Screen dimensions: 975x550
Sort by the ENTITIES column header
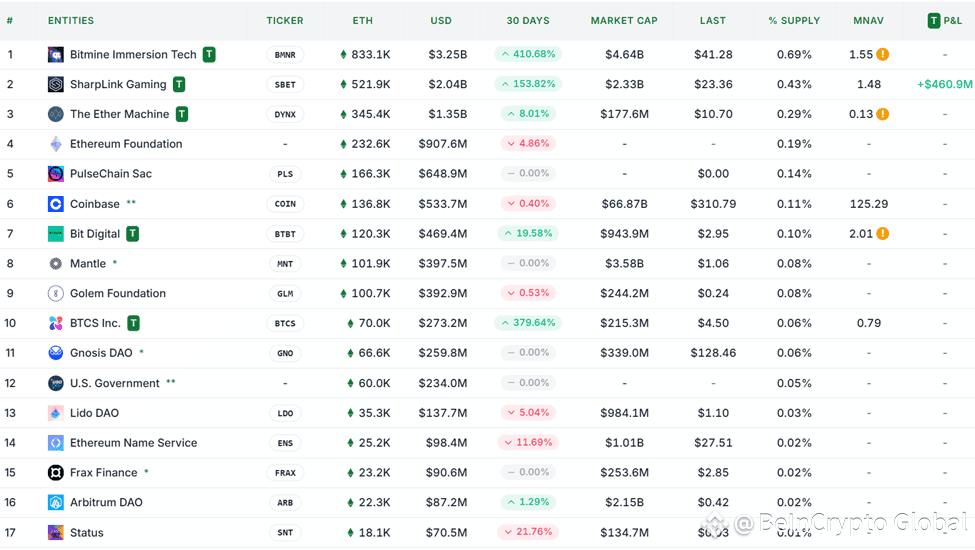71,21
